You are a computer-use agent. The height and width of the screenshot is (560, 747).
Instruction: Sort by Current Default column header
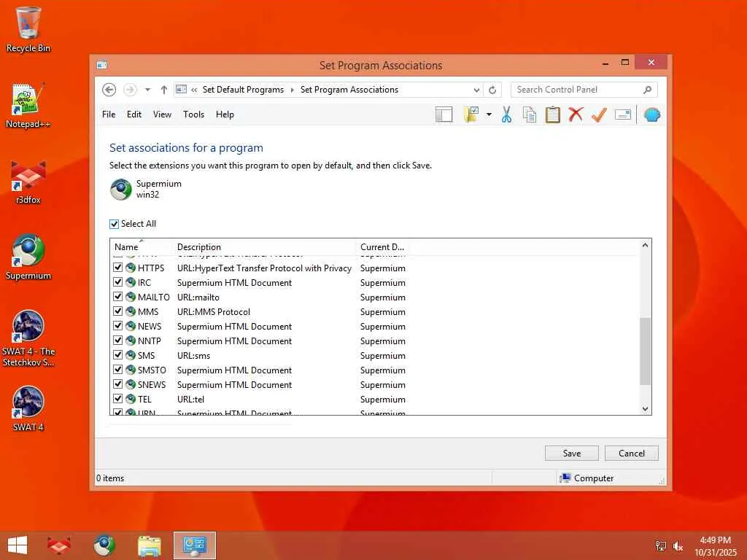point(382,246)
